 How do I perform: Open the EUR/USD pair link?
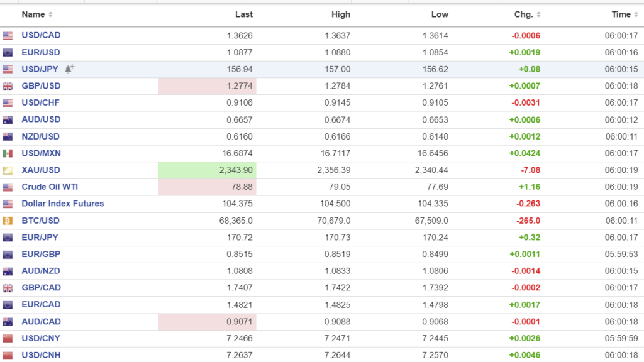point(41,52)
